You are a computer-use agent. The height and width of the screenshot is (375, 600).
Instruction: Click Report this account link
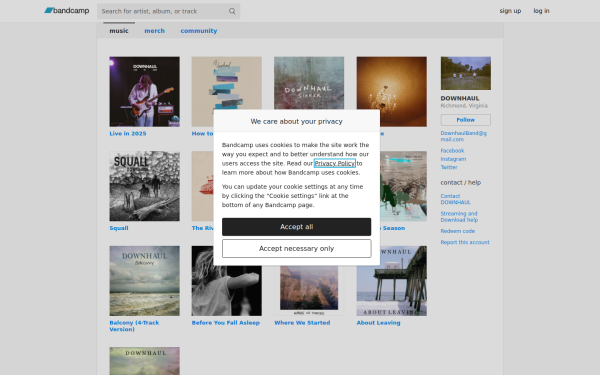coord(465,242)
